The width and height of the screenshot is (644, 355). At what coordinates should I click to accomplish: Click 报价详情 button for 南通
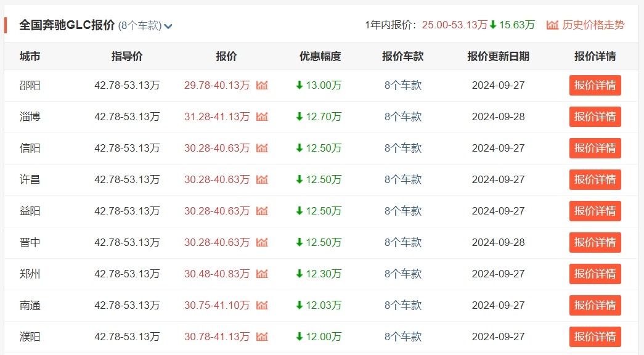[x=595, y=305]
